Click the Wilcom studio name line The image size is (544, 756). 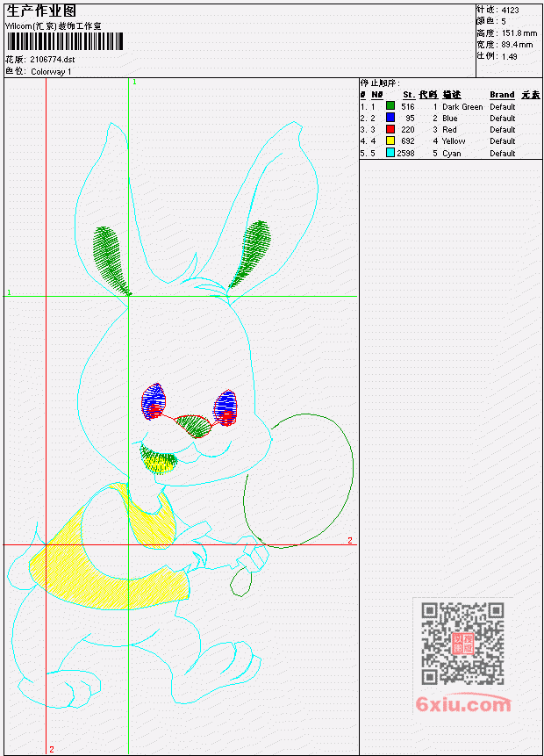(x=54, y=26)
